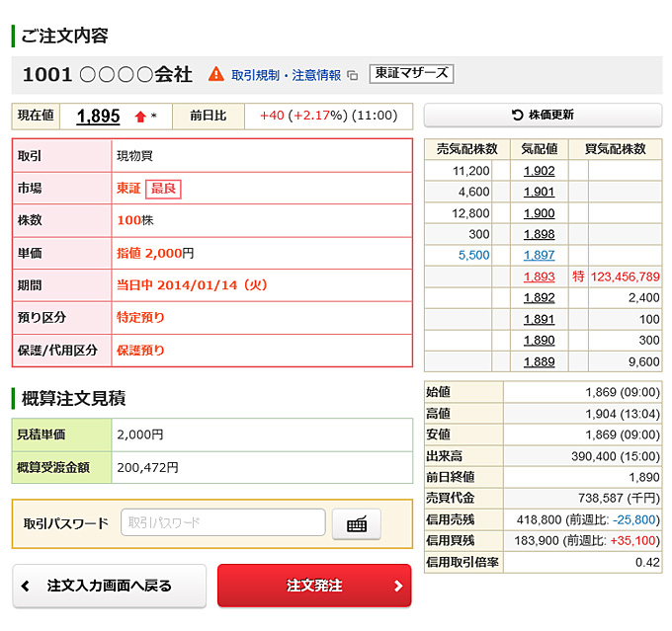Click the bid volume 2,400
Viewport: 672px width, 631px height.
(x=644, y=297)
